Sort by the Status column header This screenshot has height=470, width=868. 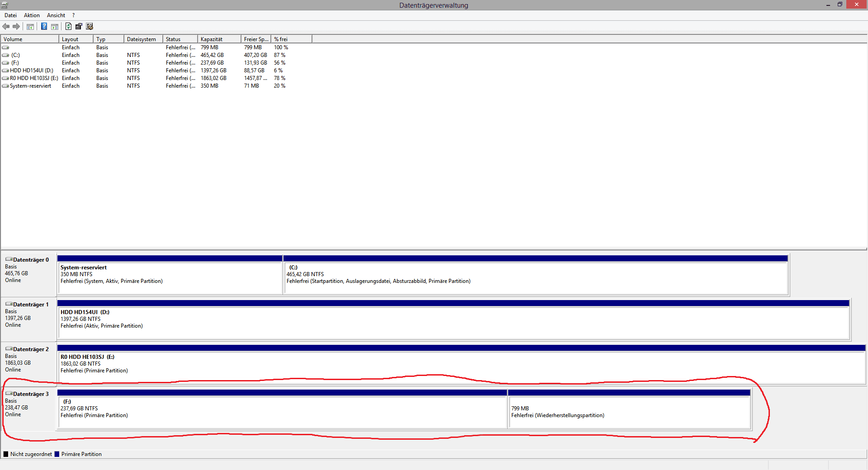(x=180, y=39)
